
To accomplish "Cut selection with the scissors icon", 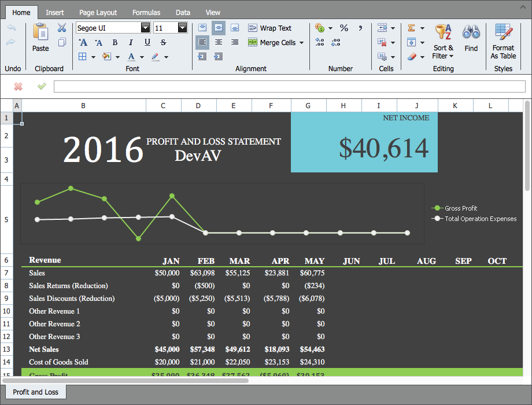I will [x=62, y=28].
